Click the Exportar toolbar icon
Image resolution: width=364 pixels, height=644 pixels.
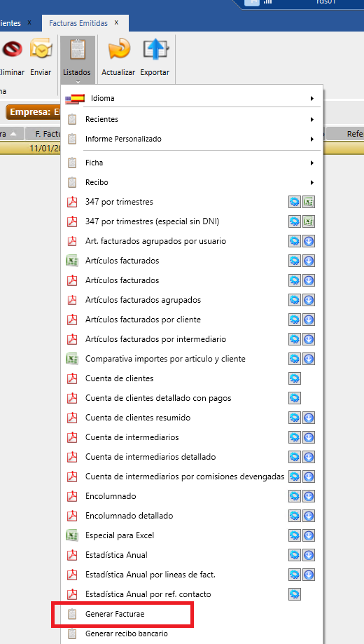[155, 50]
